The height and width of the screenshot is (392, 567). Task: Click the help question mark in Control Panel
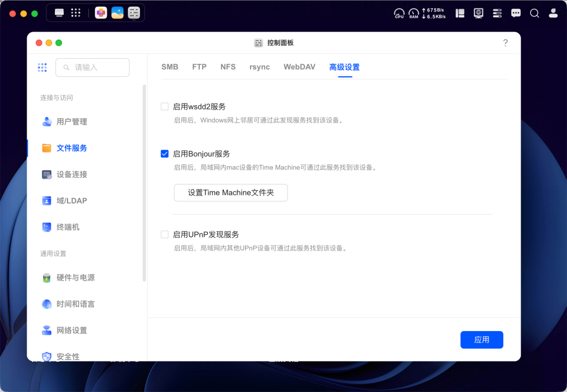click(505, 43)
